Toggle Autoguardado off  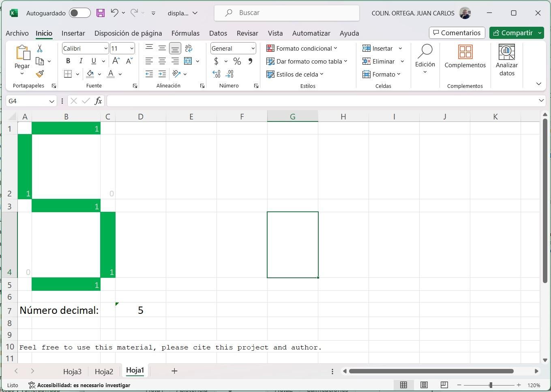coord(79,13)
